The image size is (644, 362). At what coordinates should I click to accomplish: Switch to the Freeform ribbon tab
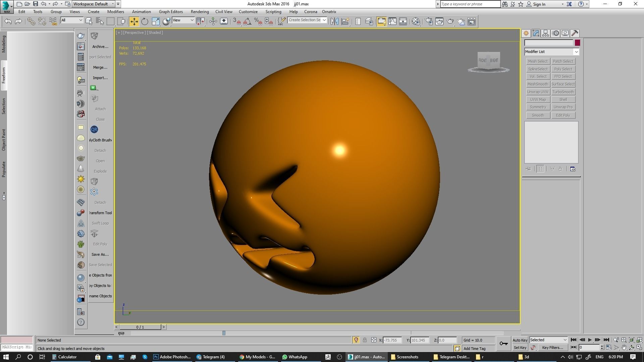point(4,75)
